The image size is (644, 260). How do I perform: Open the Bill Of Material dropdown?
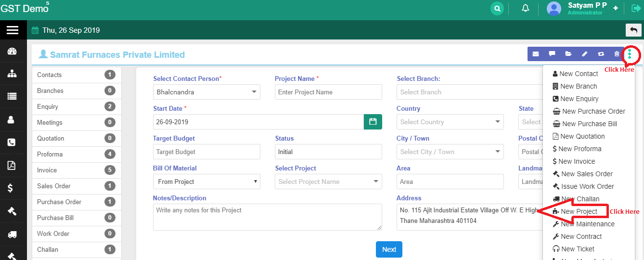pyautogui.click(x=206, y=182)
